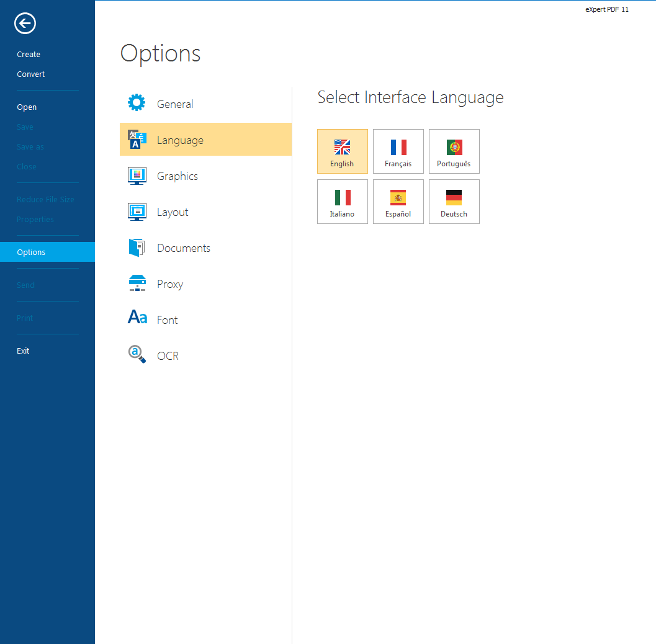Click the Graphics monitor icon
656x644 pixels.
(137, 176)
